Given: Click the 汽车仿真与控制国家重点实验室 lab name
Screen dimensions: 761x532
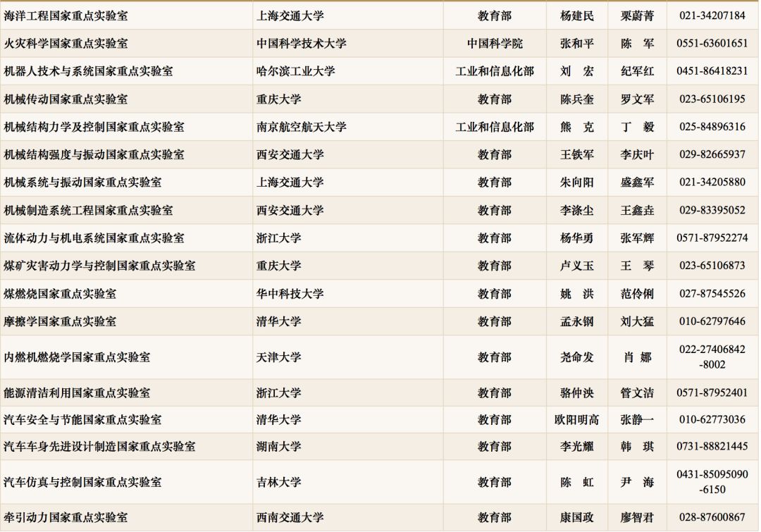Looking at the screenshot, I should (83, 483).
